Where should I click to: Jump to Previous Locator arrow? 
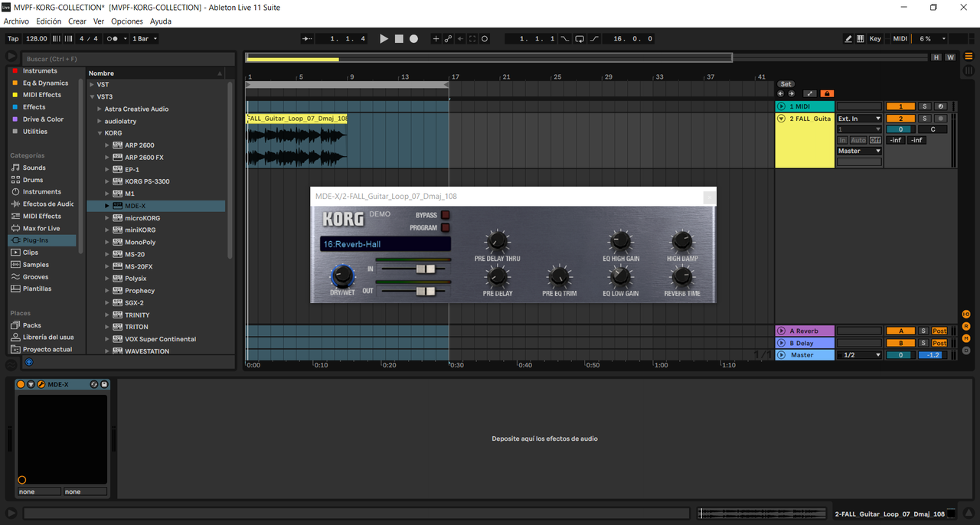coord(781,93)
